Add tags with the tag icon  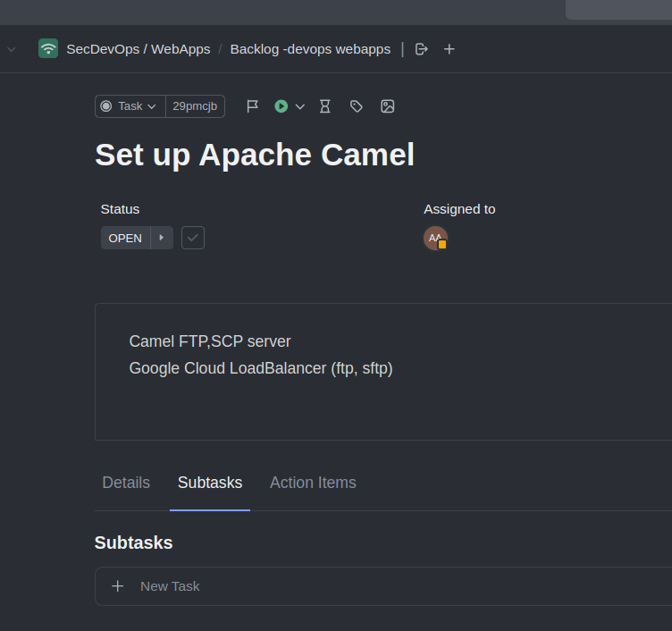[357, 106]
